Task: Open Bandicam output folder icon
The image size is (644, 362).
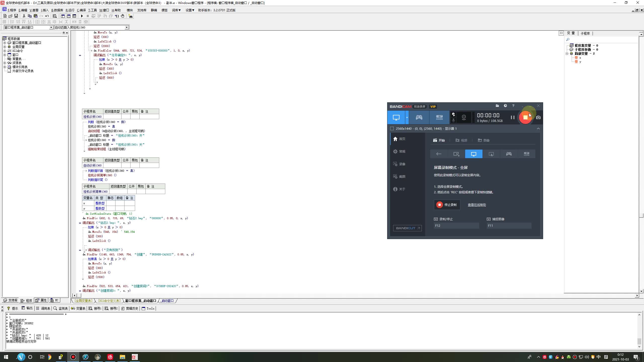Action: [497, 106]
